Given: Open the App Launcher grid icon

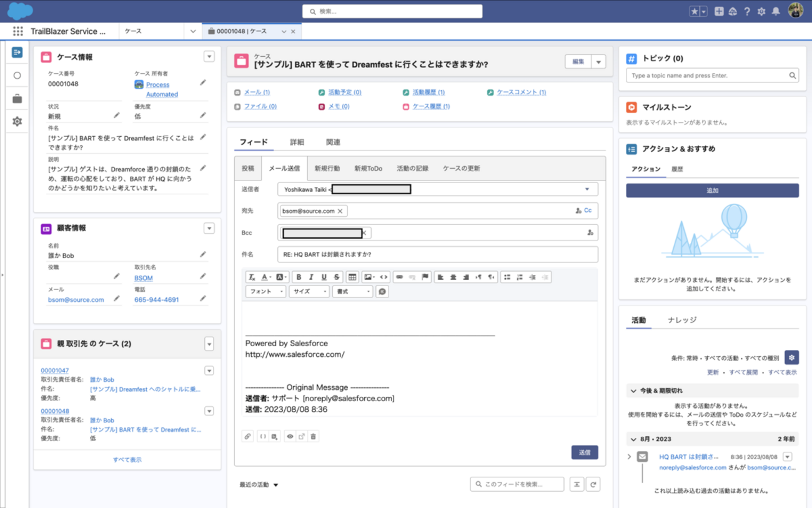Looking at the screenshot, I should [x=17, y=31].
